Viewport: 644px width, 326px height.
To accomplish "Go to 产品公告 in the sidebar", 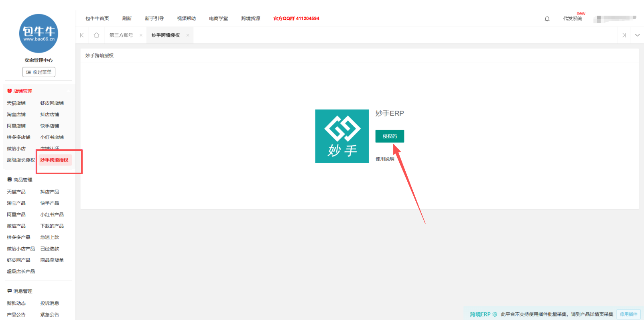I will [16, 315].
